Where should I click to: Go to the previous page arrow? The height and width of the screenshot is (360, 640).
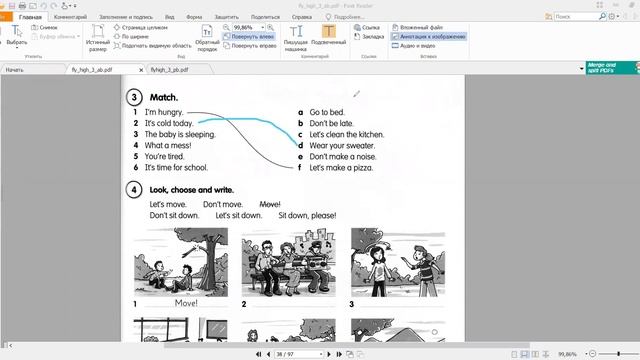coord(268,354)
